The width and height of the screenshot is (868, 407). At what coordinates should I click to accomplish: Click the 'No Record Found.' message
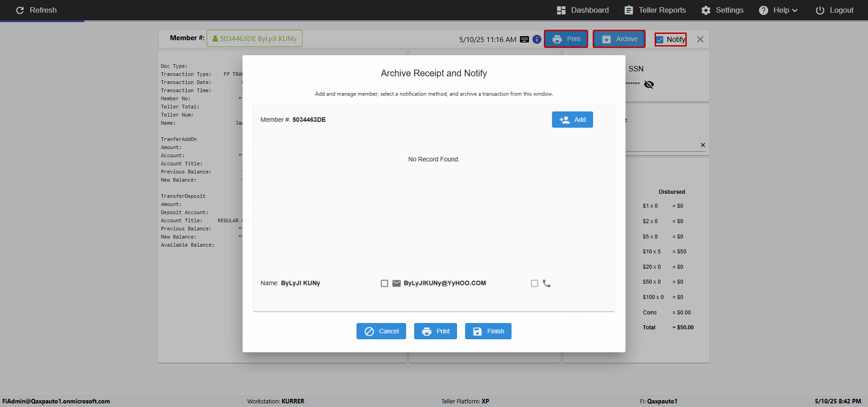(x=434, y=159)
